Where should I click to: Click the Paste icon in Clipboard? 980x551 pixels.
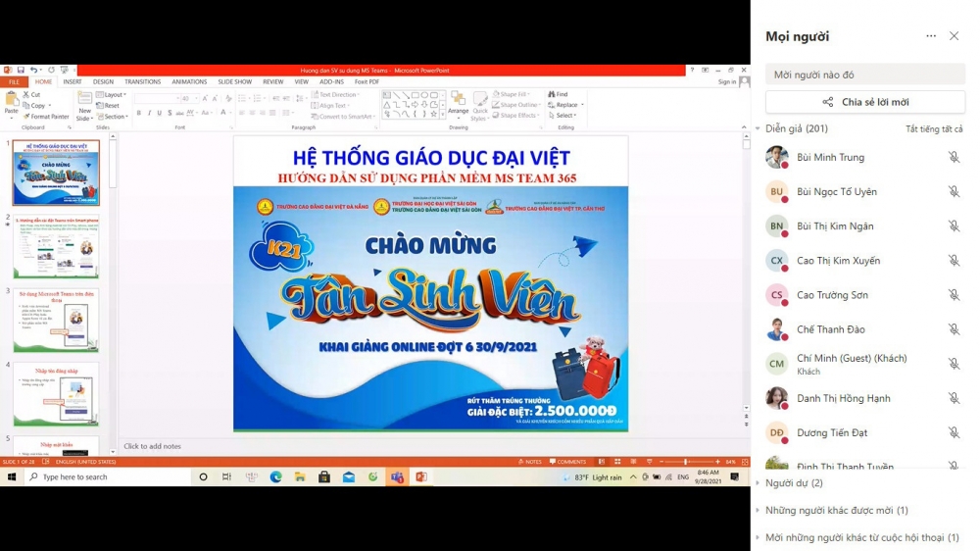coord(12,104)
